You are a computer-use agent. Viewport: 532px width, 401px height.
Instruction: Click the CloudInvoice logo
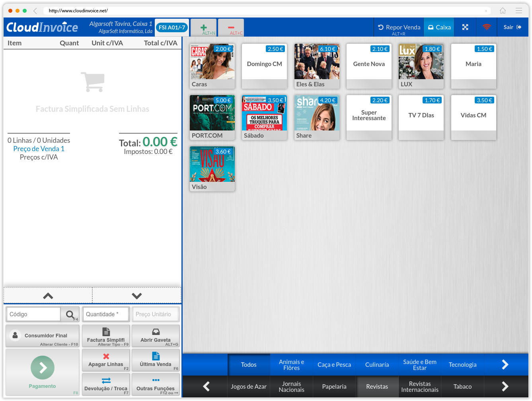pos(42,27)
